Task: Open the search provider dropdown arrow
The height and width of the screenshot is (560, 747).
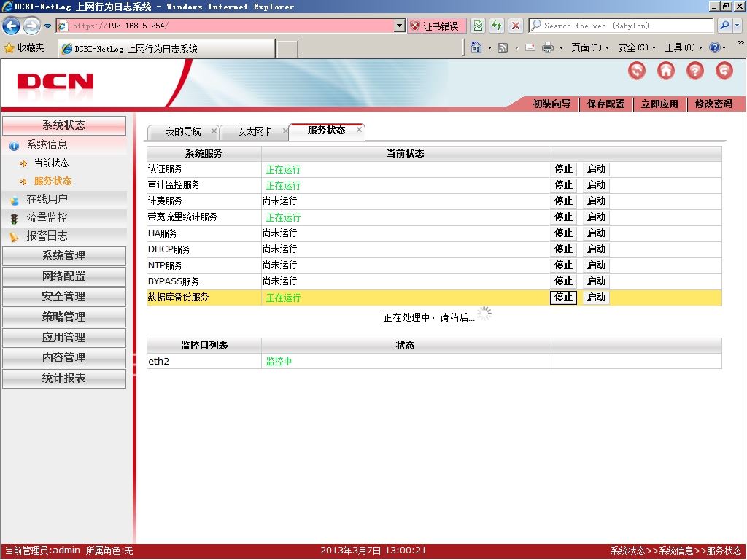Action: point(738,26)
